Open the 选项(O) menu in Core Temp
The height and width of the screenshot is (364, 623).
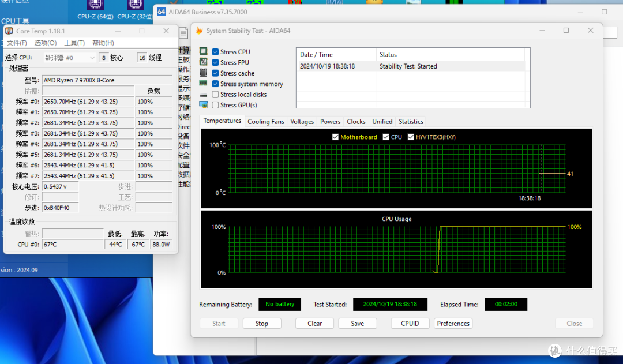tap(46, 43)
